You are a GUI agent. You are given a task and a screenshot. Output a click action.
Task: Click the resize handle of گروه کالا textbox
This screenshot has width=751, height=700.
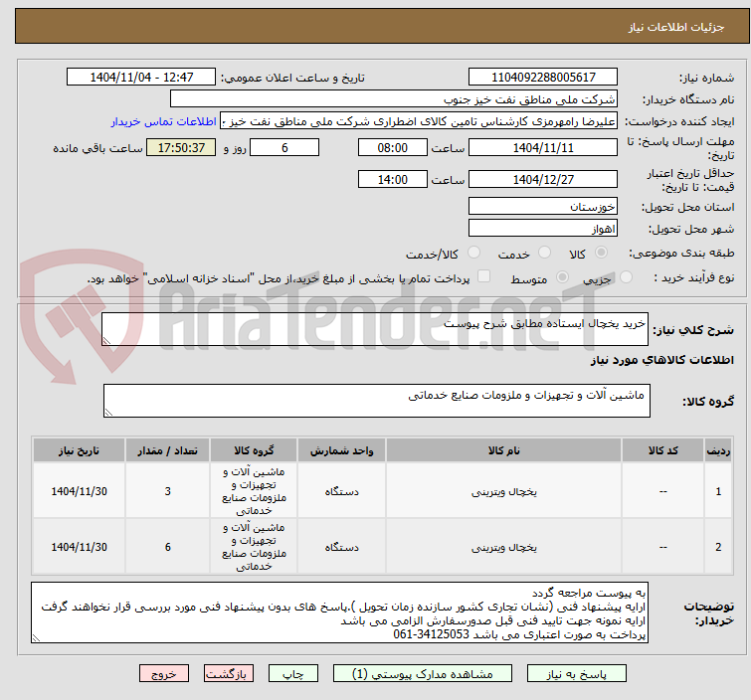(108, 413)
